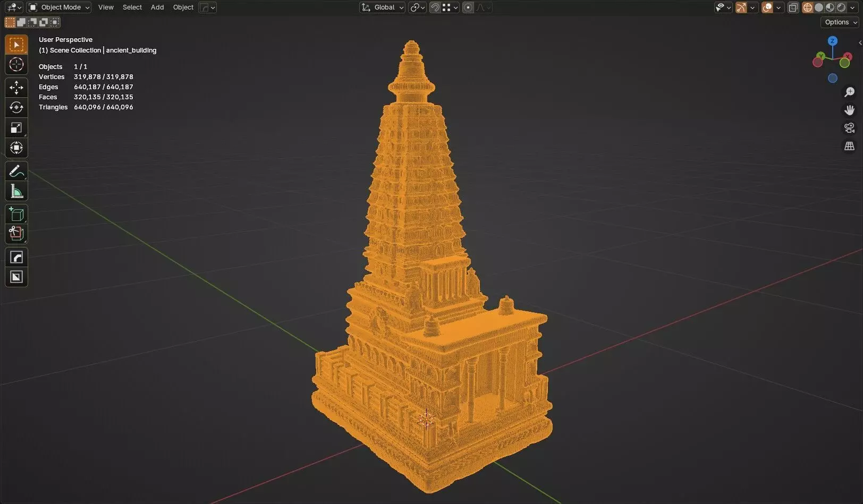This screenshot has height=504, width=863.
Task: Toggle X-ray mode
Action: pyautogui.click(x=793, y=7)
